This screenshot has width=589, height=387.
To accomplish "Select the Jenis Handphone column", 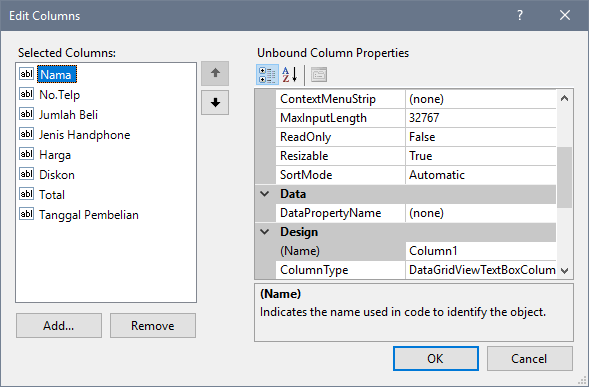I will tap(85, 135).
